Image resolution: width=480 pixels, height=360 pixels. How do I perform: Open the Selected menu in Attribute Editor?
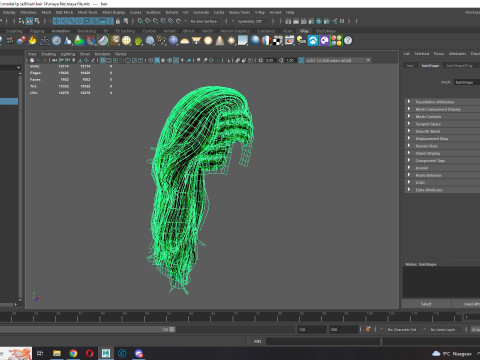(x=422, y=53)
